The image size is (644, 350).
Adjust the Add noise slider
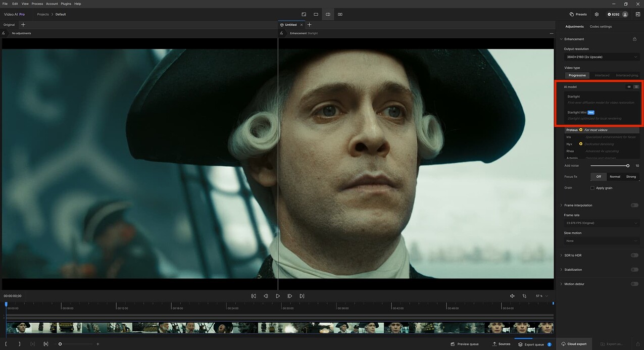click(x=627, y=165)
